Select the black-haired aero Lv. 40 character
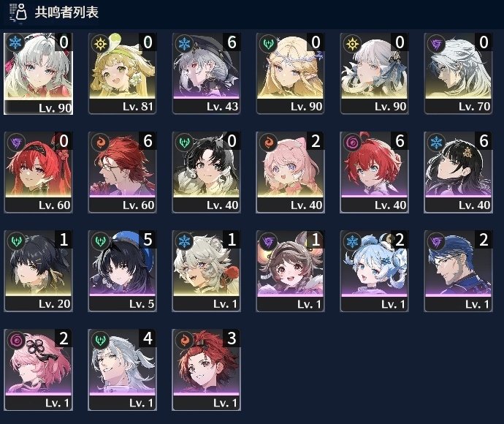Image resolution: width=504 pixels, height=424 pixels. tap(207, 172)
